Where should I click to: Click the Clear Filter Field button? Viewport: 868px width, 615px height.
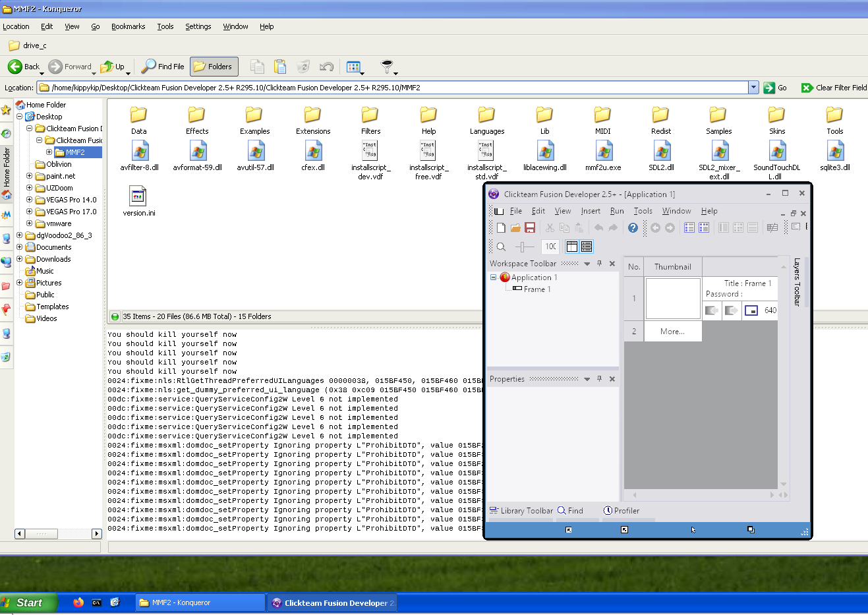pos(834,88)
